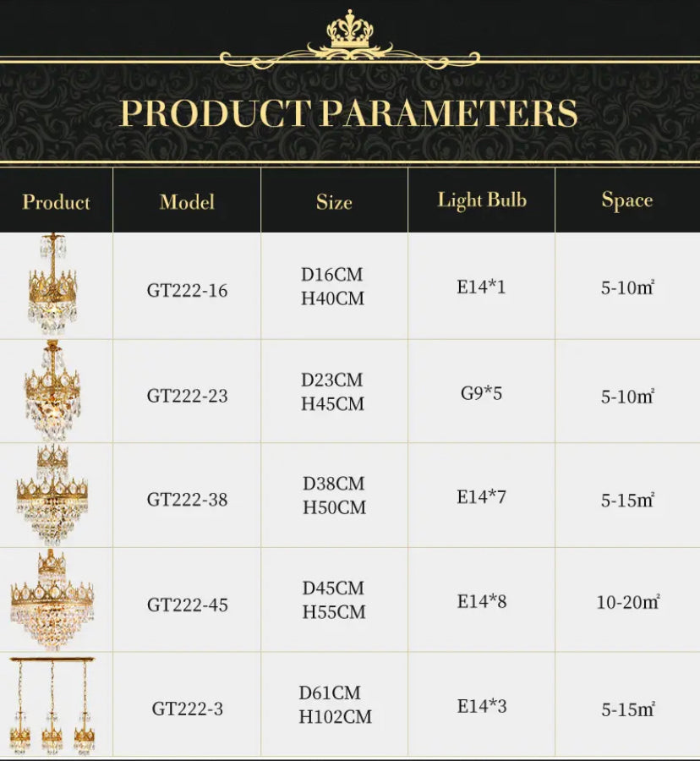View the GT222-45 chandelier thumbnail
This screenshot has height=761, width=700.
point(52,599)
